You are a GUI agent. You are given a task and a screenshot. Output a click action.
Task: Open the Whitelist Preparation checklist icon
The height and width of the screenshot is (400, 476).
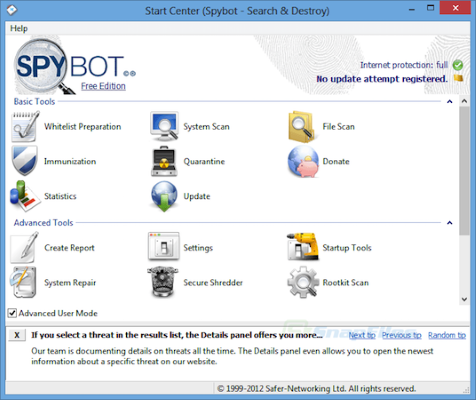point(25,126)
